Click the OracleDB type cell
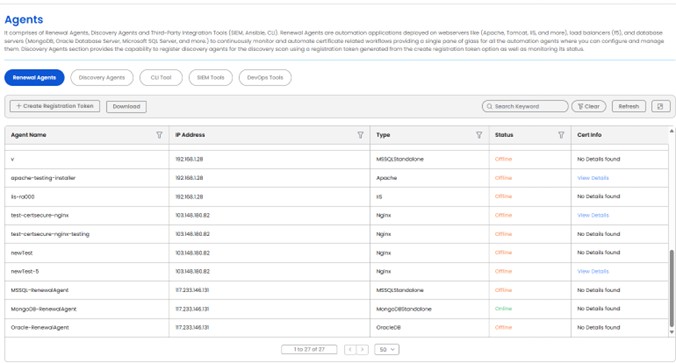 coord(388,328)
